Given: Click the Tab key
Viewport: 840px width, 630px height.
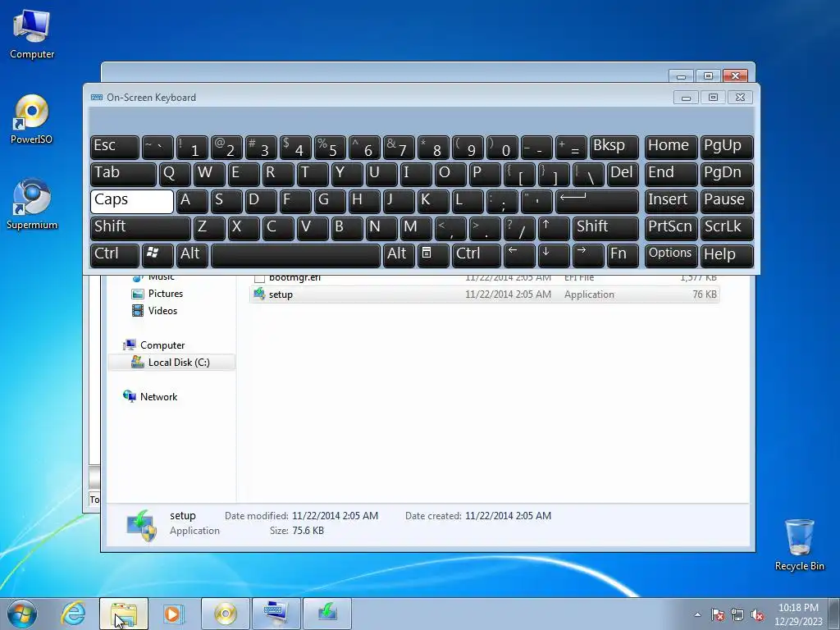Looking at the screenshot, I should (x=123, y=174).
